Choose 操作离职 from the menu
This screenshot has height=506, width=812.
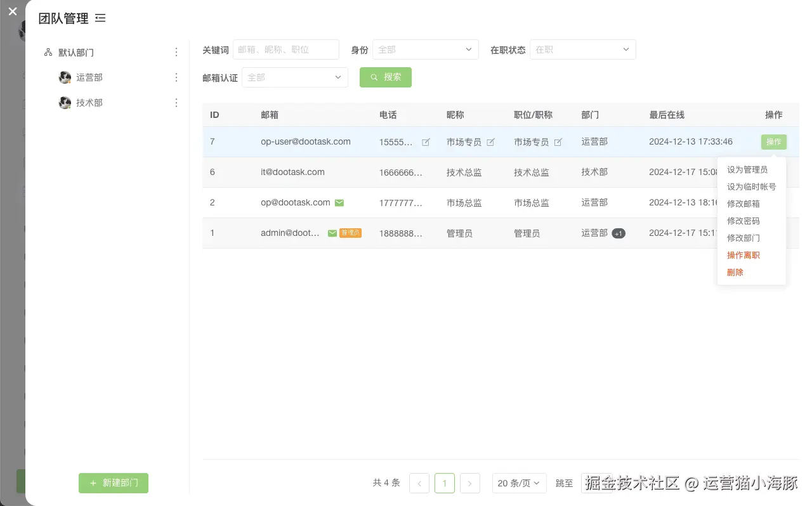752,256
